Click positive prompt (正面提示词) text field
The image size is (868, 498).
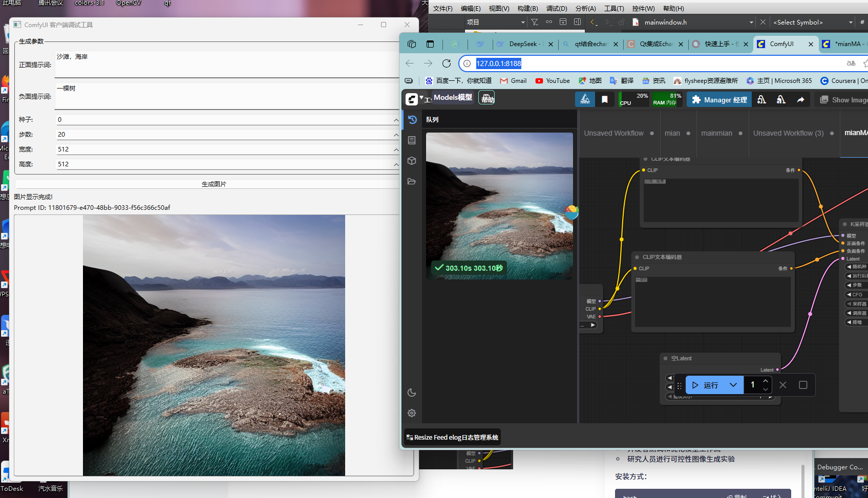(227, 64)
